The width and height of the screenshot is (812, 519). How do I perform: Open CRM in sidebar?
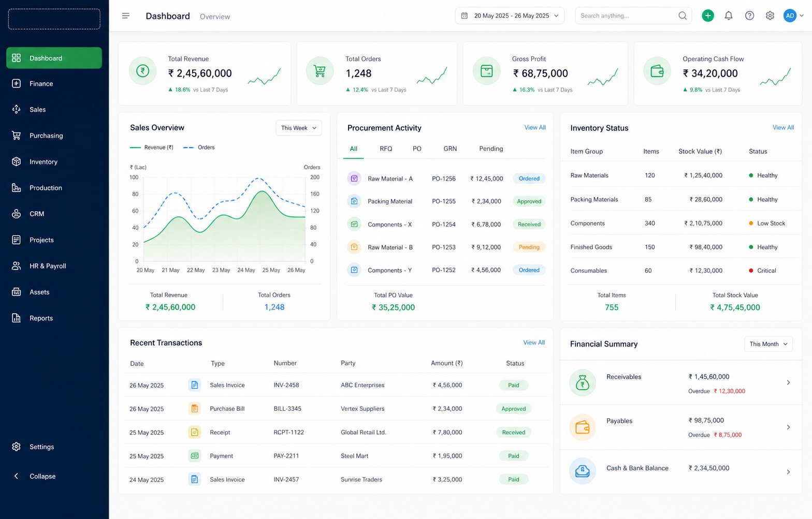[54, 214]
